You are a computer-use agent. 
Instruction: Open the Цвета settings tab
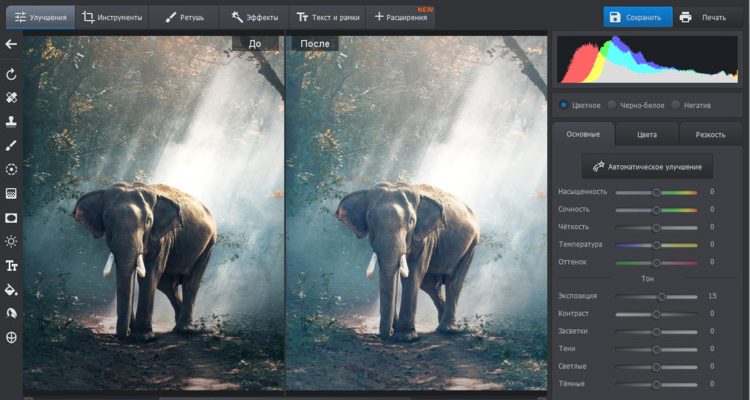(x=646, y=134)
